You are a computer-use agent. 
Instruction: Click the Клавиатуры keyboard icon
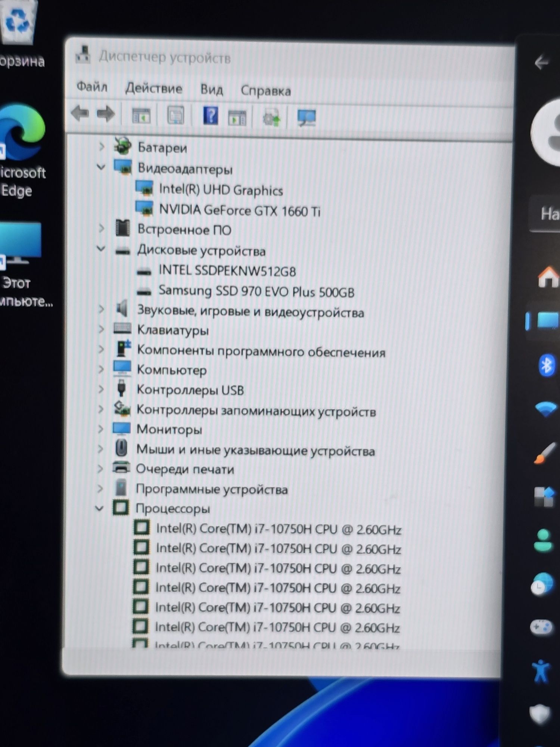(122, 329)
